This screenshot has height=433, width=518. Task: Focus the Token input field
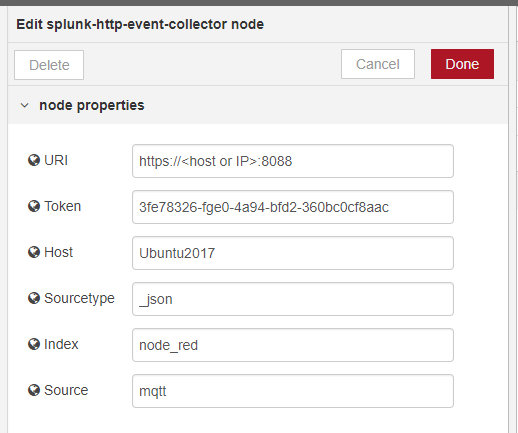point(293,207)
